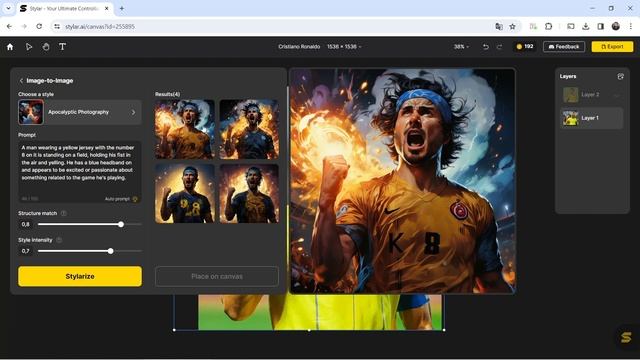The width and height of the screenshot is (640, 360).
Task: Select Layer 2 in Layers panel
Action: 591,95
